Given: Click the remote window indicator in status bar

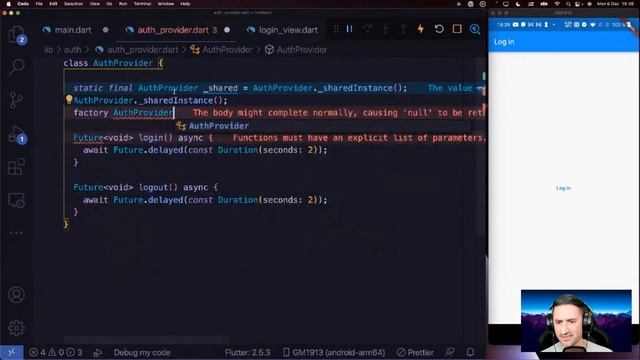Looking at the screenshot, I should 11,352.
